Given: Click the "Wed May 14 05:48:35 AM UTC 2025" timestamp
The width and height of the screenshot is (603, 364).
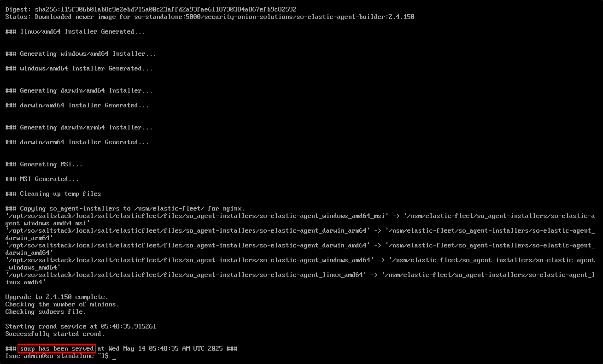Looking at the screenshot, I should (167, 349).
